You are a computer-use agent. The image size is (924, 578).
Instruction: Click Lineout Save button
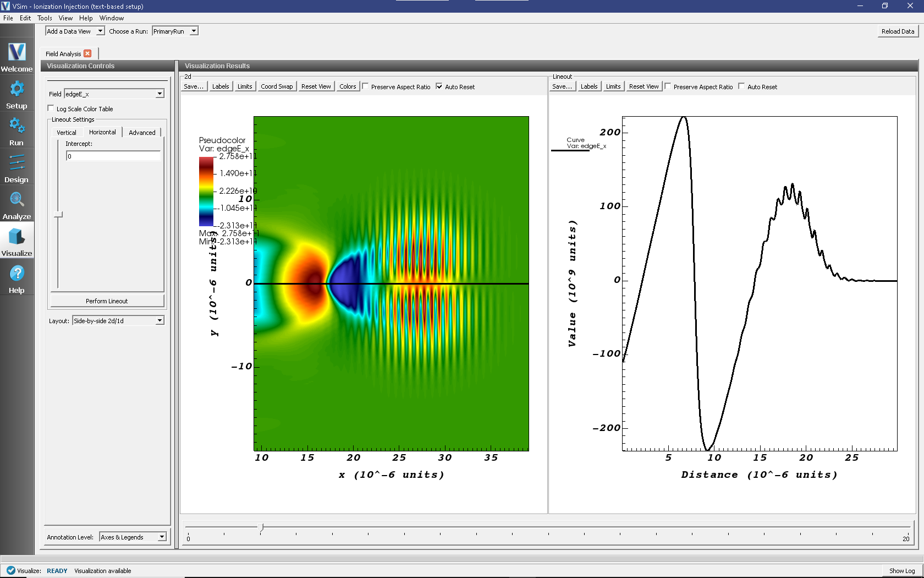pos(562,86)
